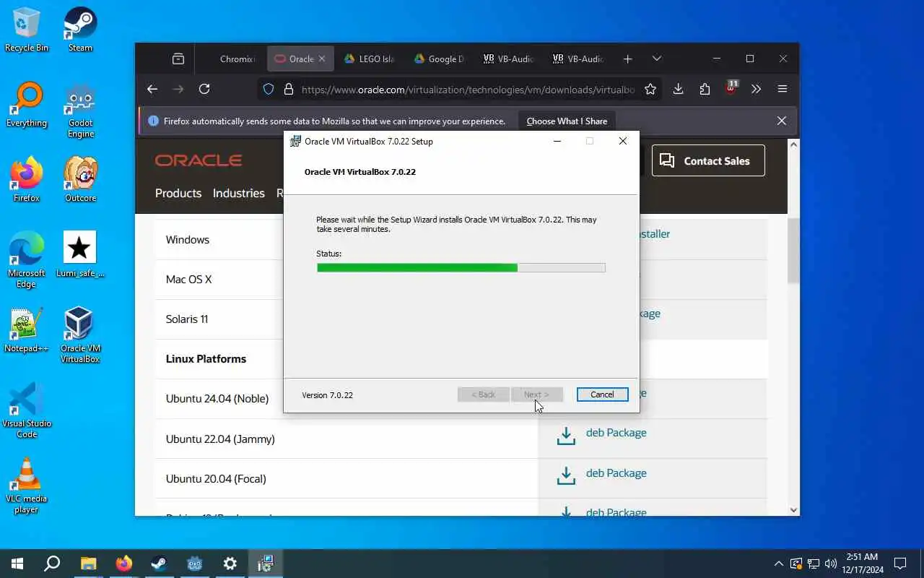Close the Oracle tab with its X
This screenshot has height=578, width=924.
pos(322,59)
